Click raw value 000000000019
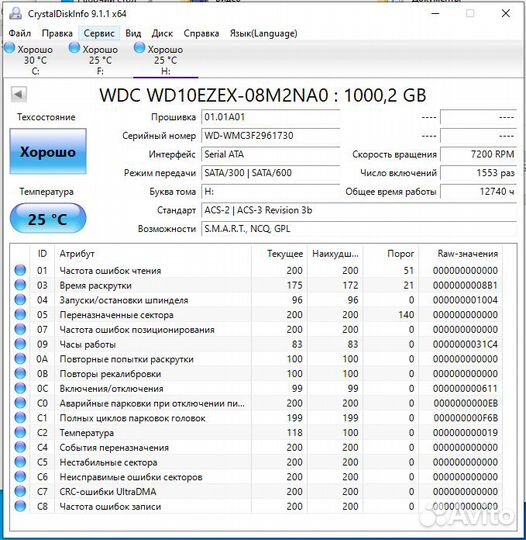Screen dimensions: 526x540 point(465,433)
